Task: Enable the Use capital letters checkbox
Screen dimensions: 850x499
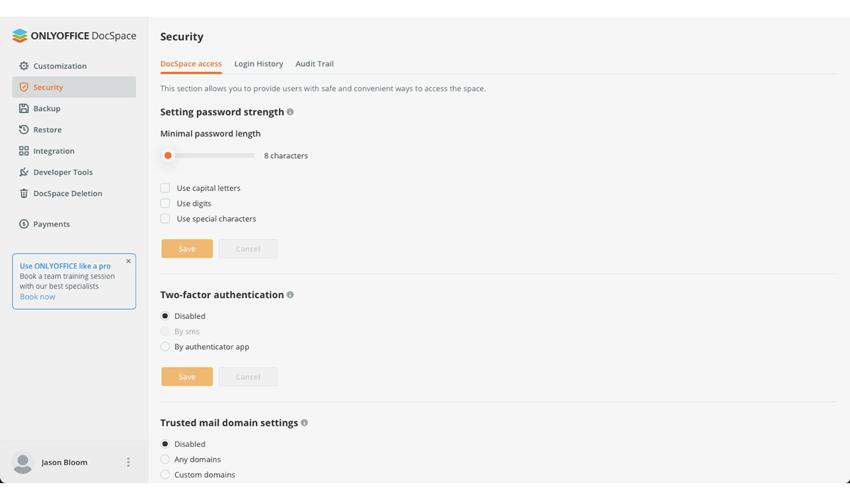Action: click(x=165, y=188)
